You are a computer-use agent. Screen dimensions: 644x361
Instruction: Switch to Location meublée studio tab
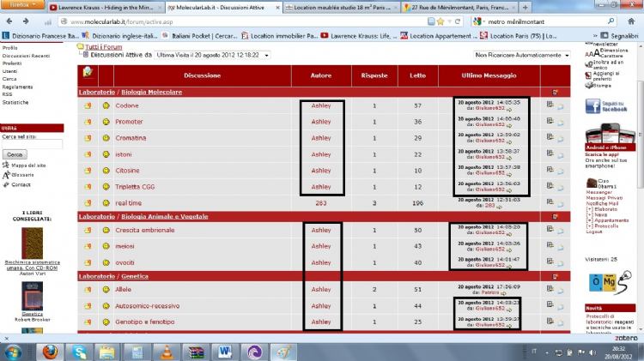(342, 8)
